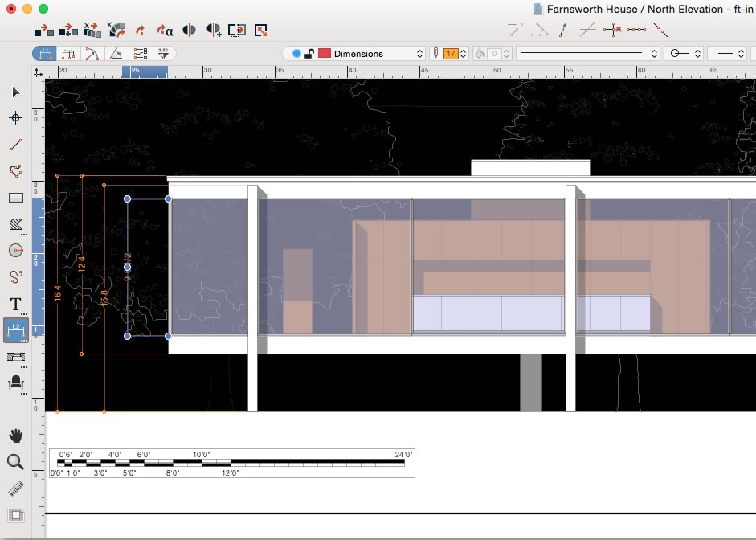Select the Dimension tool in left palette
Viewport: 756px width, 540px height.
click(16, 330)
